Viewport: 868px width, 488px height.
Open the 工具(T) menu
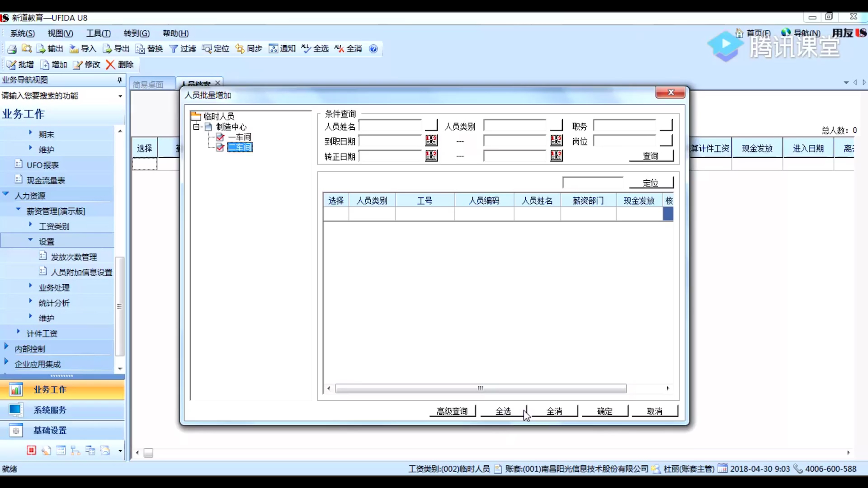point(98,33)
